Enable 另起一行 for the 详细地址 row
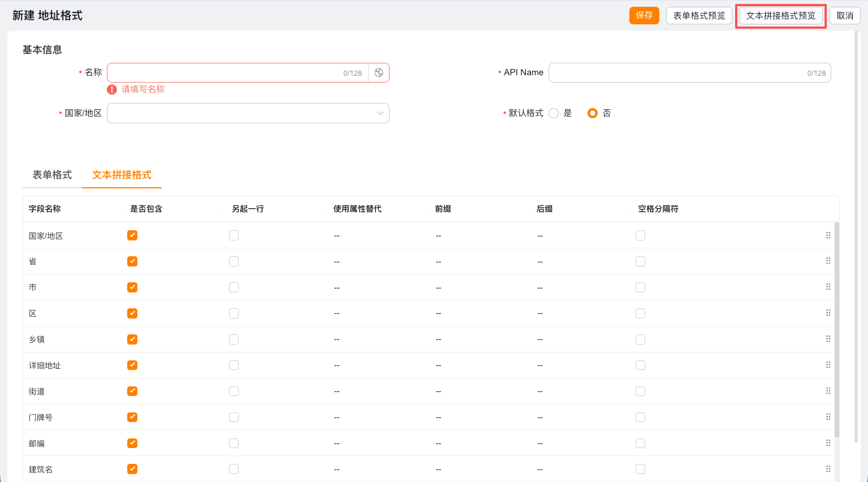This screenshot has height=482, width=868. point(234,365)
